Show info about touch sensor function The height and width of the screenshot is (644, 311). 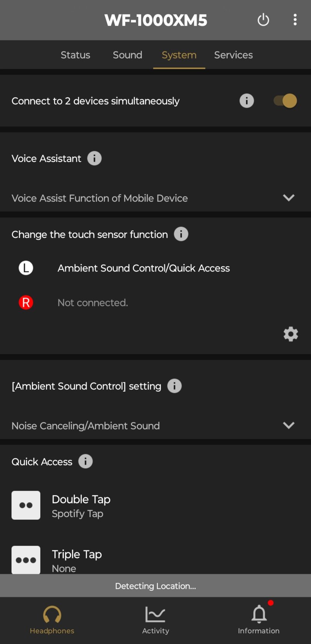pos(181,234)
